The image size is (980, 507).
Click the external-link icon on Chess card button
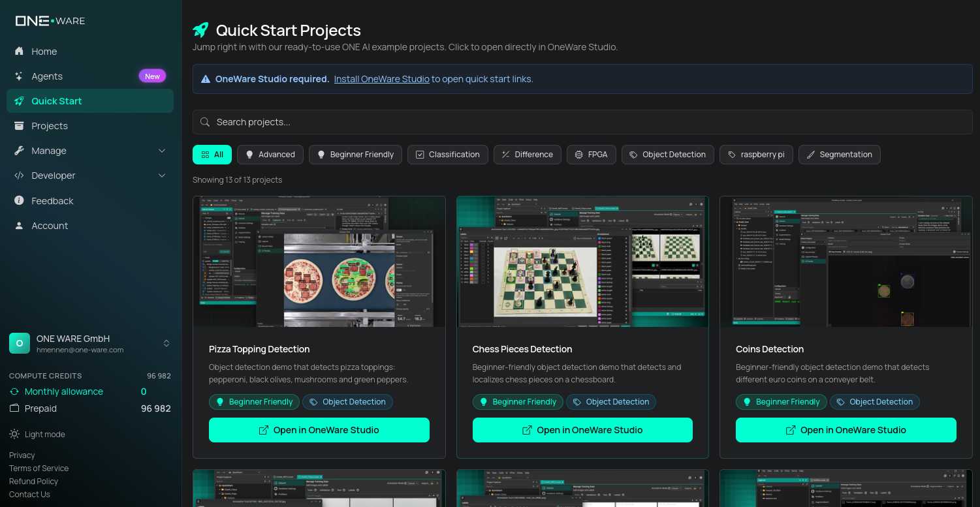pos(527,430)
